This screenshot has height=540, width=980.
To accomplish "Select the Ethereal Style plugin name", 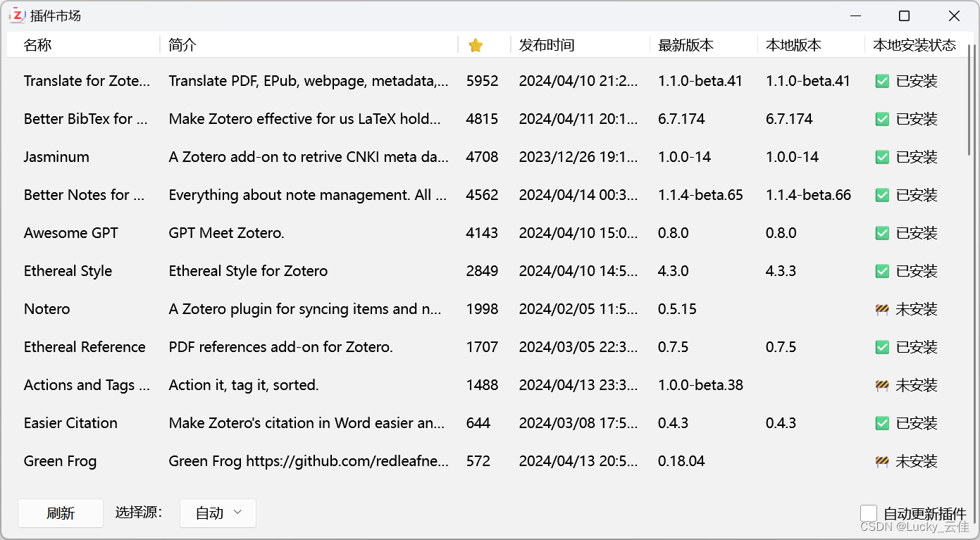I will pyautogui.click(x=68, y=271).
